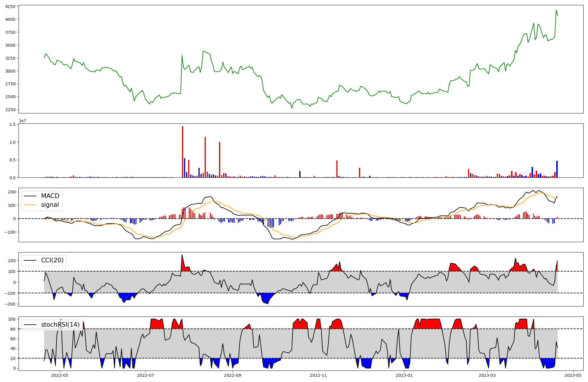
Task: Click the signal legend label
Action: pos(50,205)
